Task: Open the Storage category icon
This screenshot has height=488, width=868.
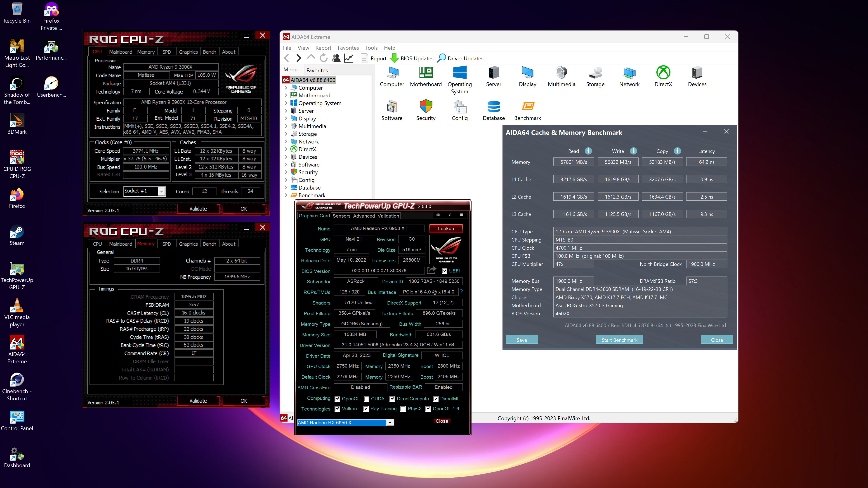Action: (595, 76)
